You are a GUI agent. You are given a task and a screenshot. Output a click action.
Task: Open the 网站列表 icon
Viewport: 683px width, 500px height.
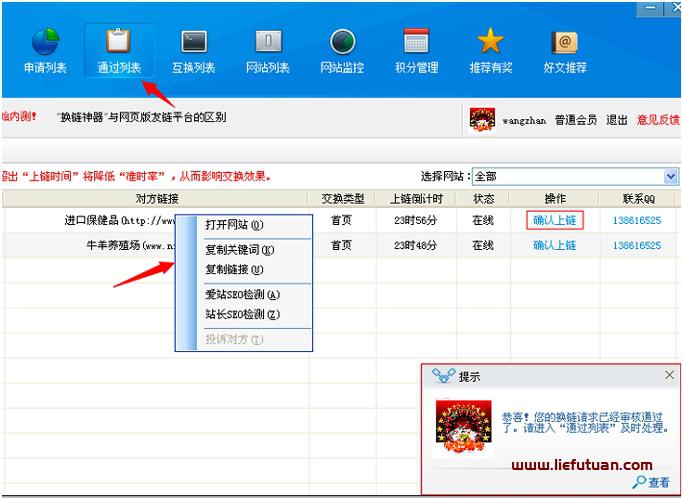[268, 42]
